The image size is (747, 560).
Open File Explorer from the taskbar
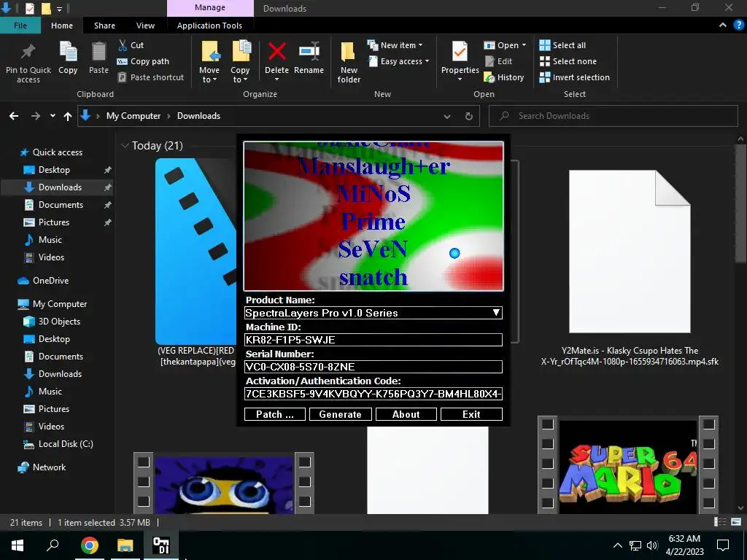125,545
